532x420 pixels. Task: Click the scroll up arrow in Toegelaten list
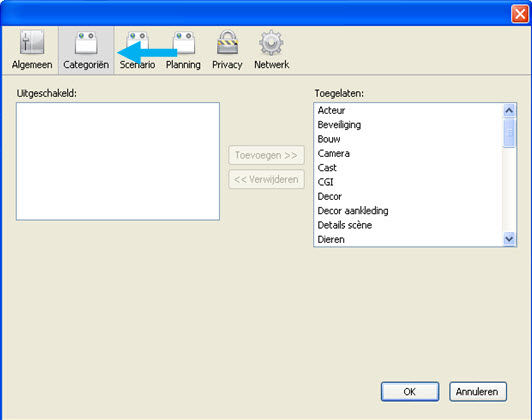pos(509,111)
